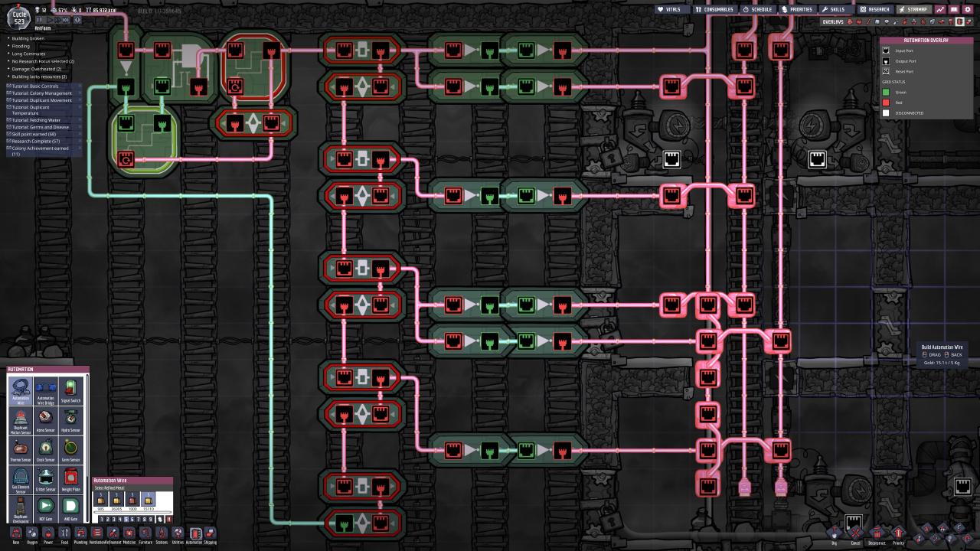Image resolution: width=980 pixels, height=551 pixels.
Task: Click the Dig tool icon
Action: pos(834,533)
